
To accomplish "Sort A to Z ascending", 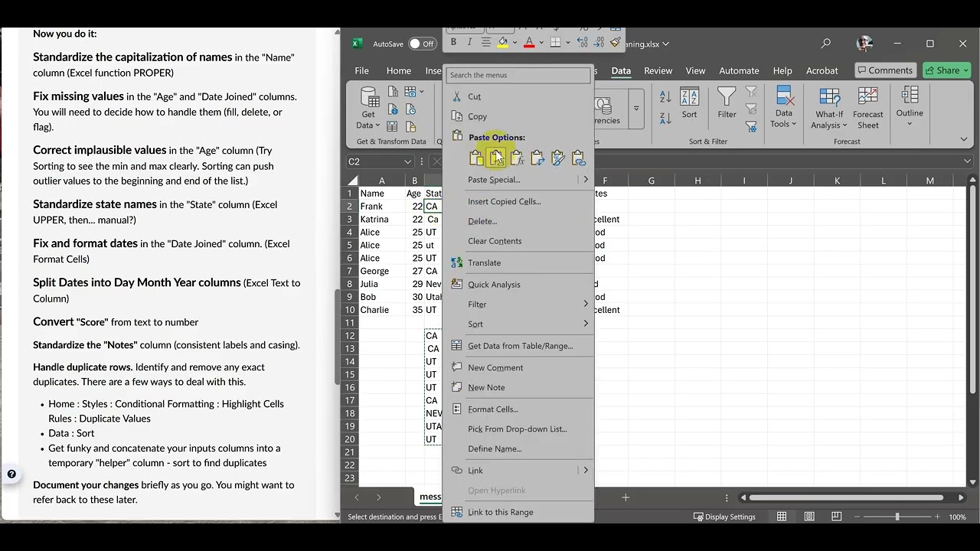I will coord(665,97).
